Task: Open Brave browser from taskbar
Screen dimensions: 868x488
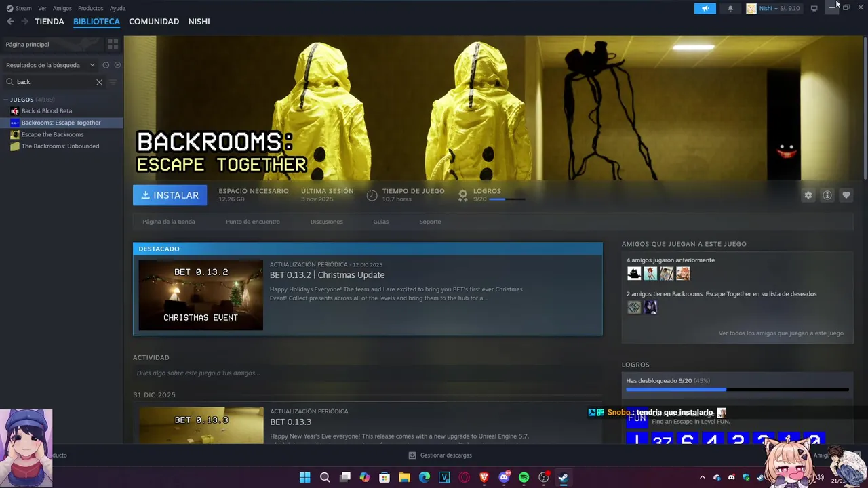Action: [484, 477]
